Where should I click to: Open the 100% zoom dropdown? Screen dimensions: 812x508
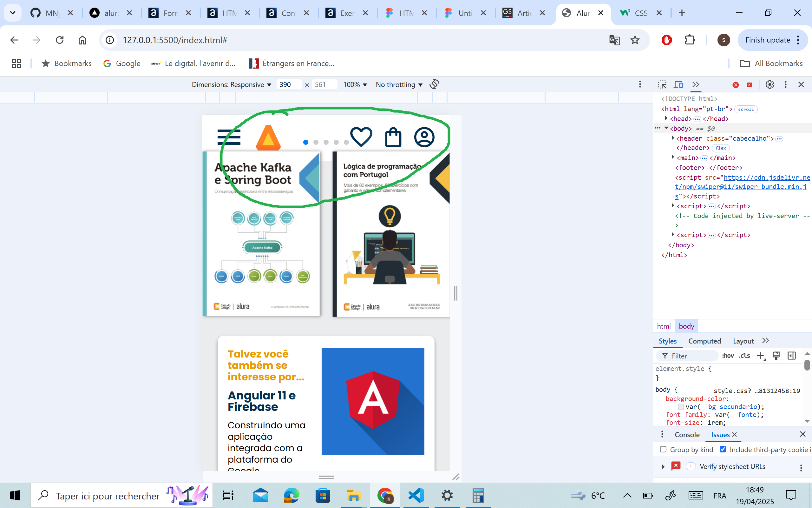click(x=355, y=85)
